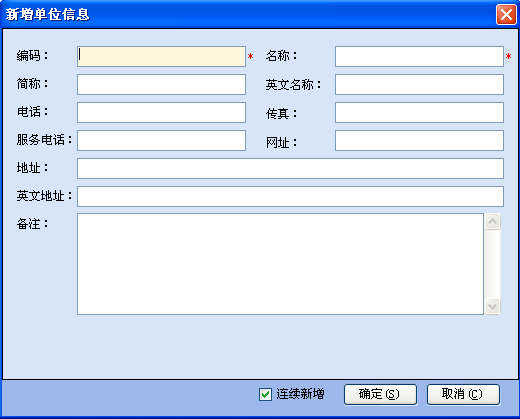Viewport: 520px width, 419px height.
Task: Click the 地址 address input field
Action: coord(290,168)
